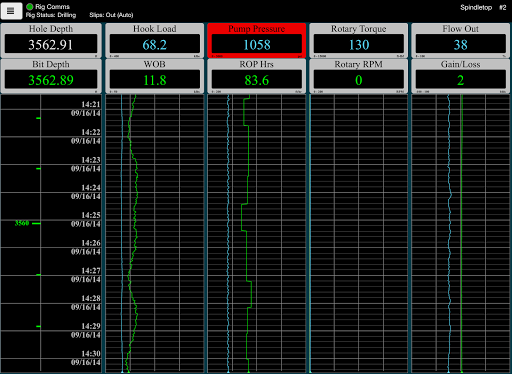Open the hamburger menu button
The width and height of the screenshot is (512, 374).
[x=11, y=11]
